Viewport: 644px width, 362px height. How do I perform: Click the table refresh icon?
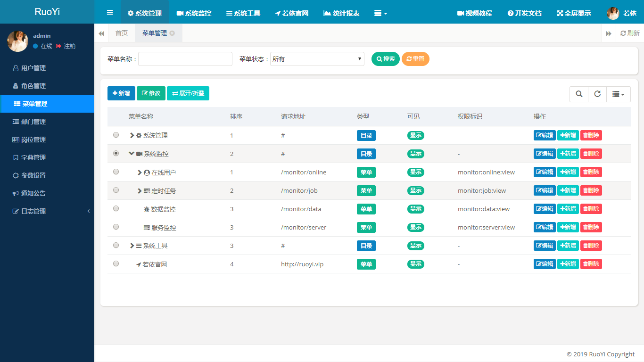click(597, 94)
